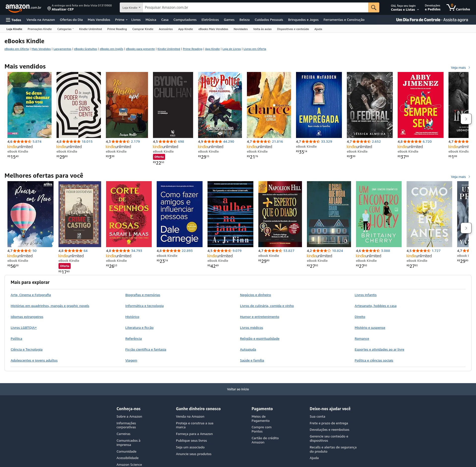
Task: Click Venda na Amazon nav item
Action: pos(41,20)
